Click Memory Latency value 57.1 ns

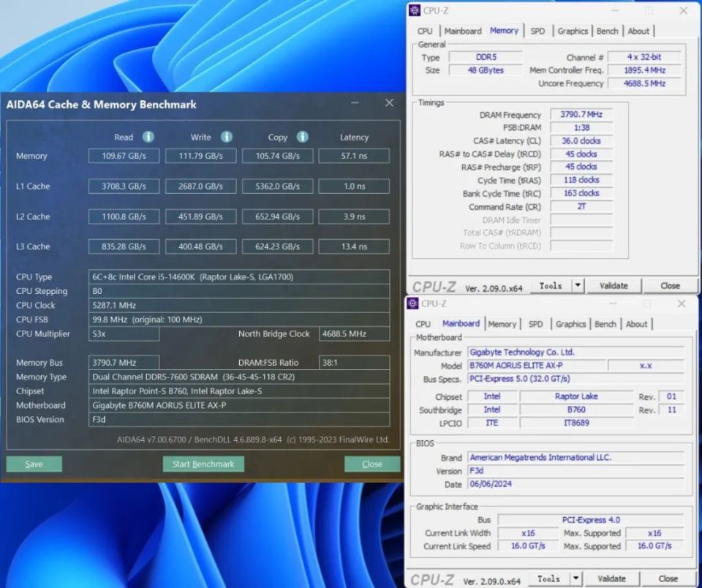354,156
